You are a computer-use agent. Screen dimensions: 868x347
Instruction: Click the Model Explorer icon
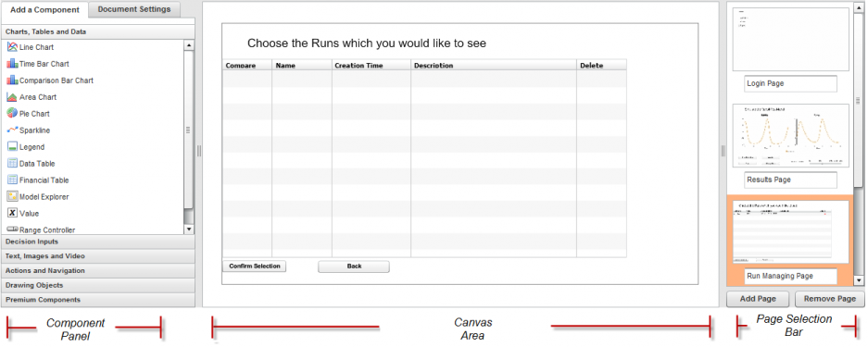click(12, 197)
